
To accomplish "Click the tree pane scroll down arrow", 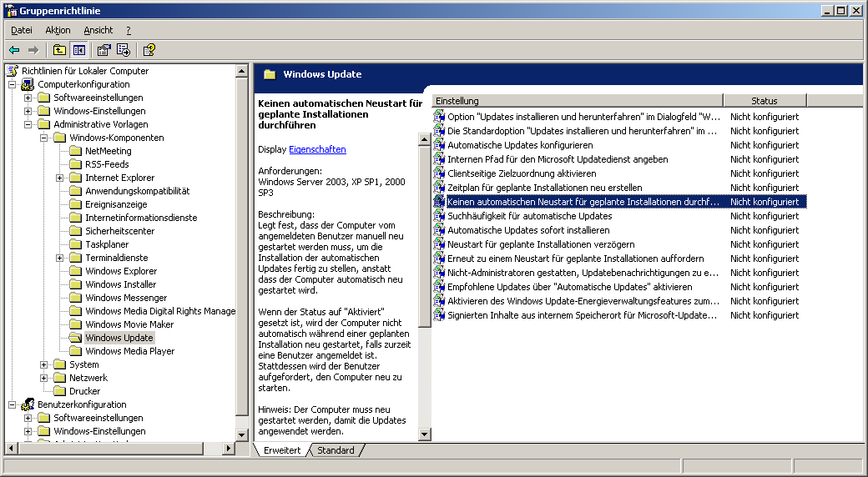I will coord(241,435).
